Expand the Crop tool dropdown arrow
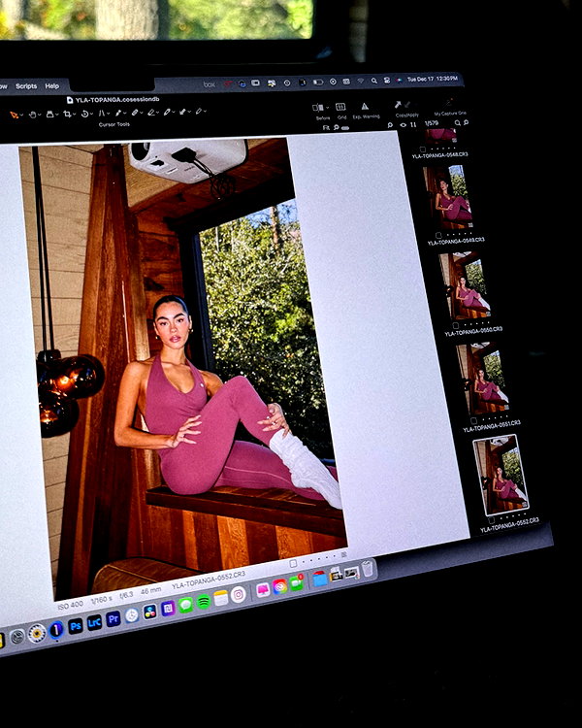This screenshot has width=582, height=728. [75, 115]
